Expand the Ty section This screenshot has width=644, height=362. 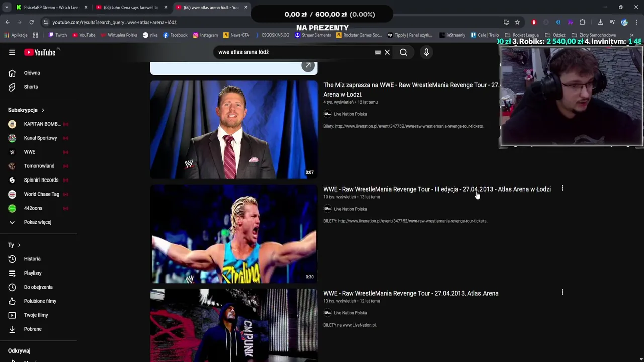[14, 245]
